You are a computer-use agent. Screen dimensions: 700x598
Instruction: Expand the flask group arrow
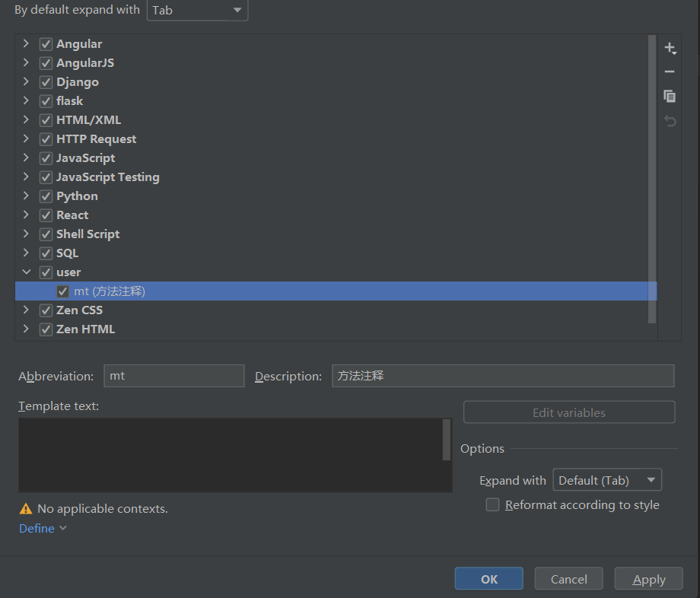(x=26, y=100)
